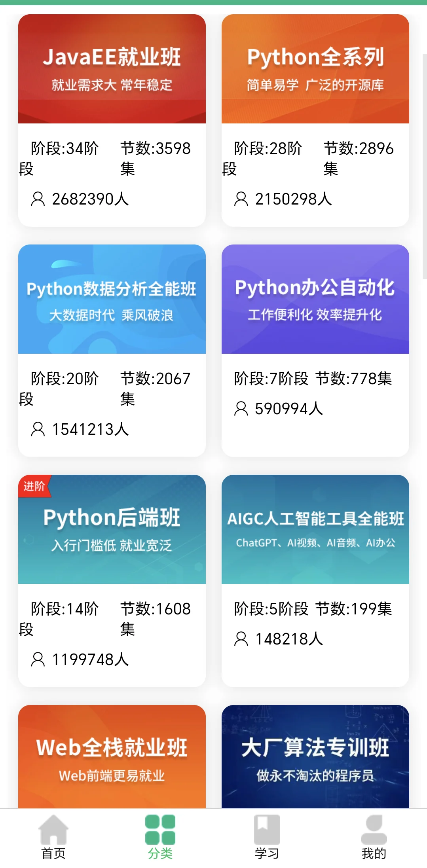Image resolution: width=427 pixels, height=868 pixels.
Task: Click the 阶段:14阶段 text
Action: (x=59, y=619)
